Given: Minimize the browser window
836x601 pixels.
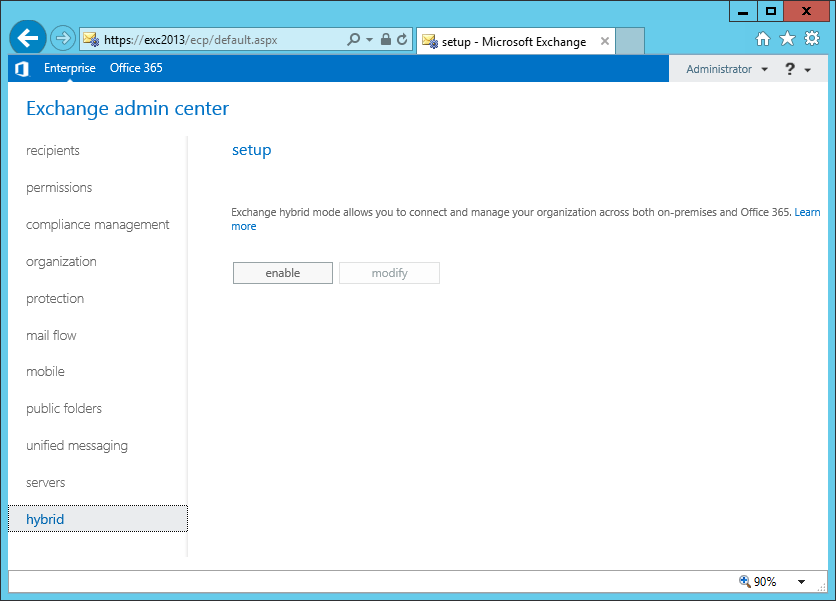Looking at the screenshot, I should click(x=743, y=11).
